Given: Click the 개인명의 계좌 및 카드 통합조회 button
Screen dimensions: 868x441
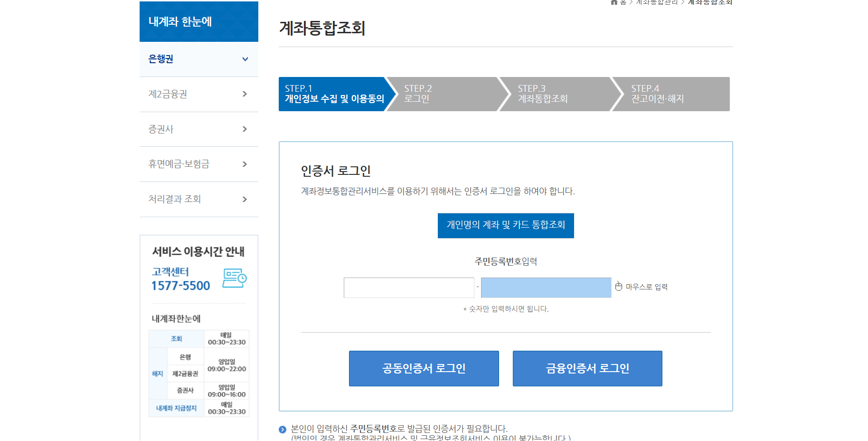Looking at the screenshot, I should coord(505,226).
